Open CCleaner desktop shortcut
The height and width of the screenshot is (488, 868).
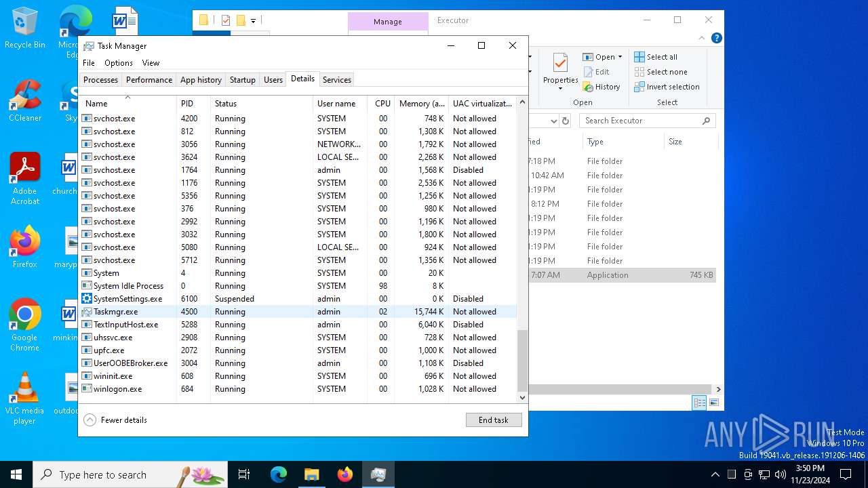coord(25,101)
